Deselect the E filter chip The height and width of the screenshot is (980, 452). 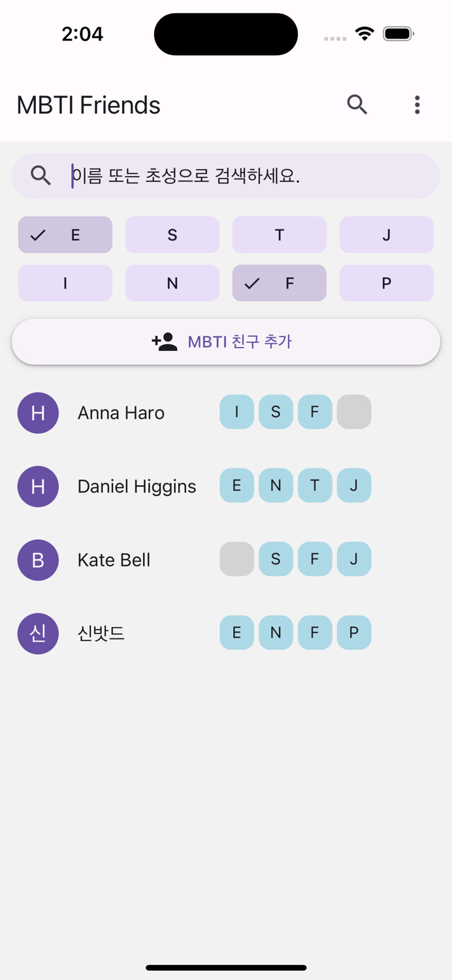tap(65, 235)
